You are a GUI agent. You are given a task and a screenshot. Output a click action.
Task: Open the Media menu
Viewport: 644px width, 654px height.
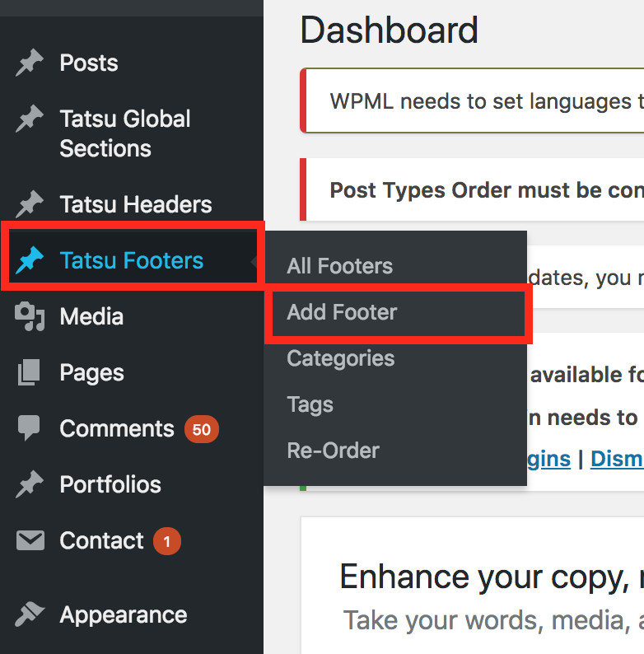[x=91, y=316]
